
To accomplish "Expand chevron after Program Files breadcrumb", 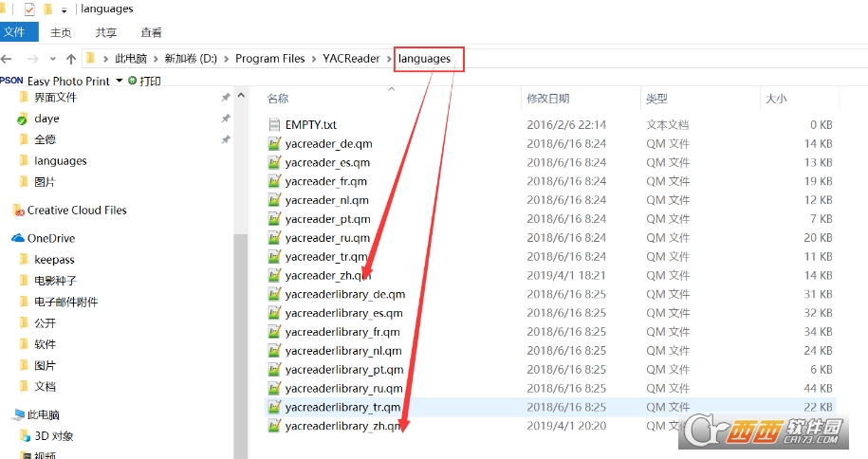I will click(x=314, y=59).
